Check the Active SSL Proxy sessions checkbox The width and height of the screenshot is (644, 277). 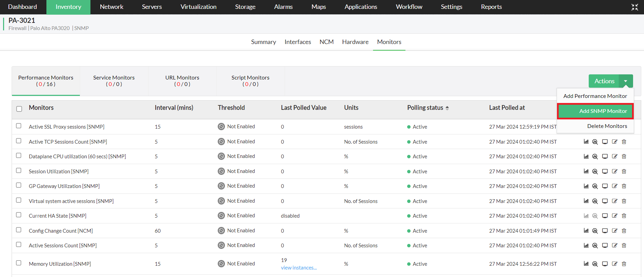(x=19, y=126)
